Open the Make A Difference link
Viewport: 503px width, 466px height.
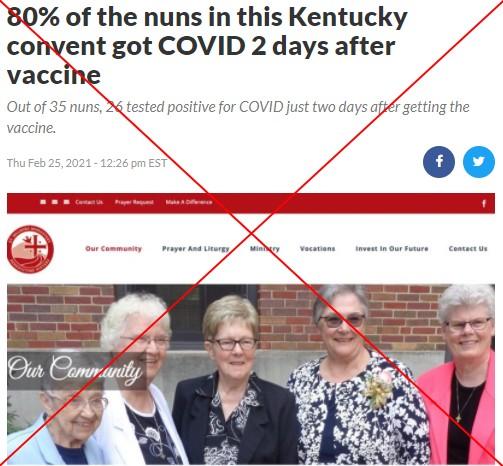189,202
